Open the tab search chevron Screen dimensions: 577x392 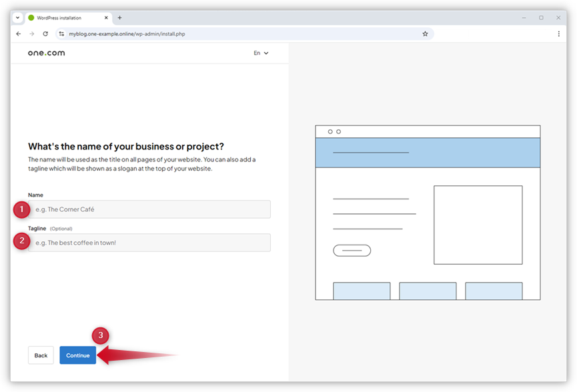coord(17,17)
